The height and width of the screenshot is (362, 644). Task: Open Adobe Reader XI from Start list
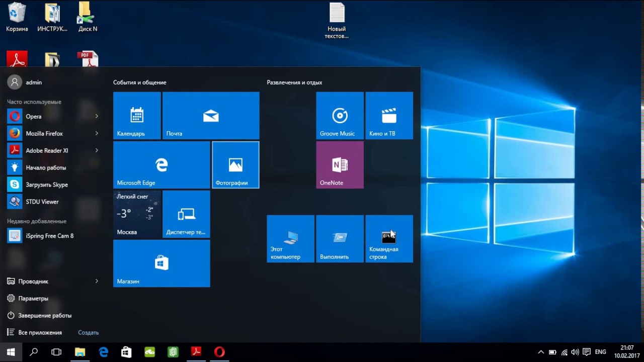(x=53, y=150)
